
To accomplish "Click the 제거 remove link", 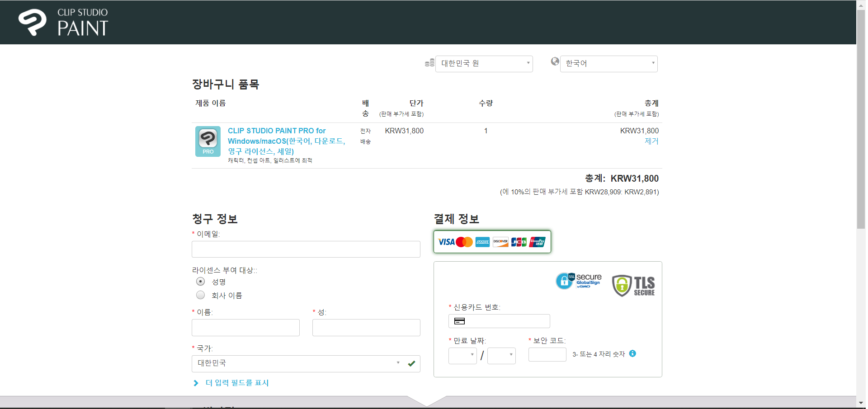I will pyautogui.click(x=651, y=141).
